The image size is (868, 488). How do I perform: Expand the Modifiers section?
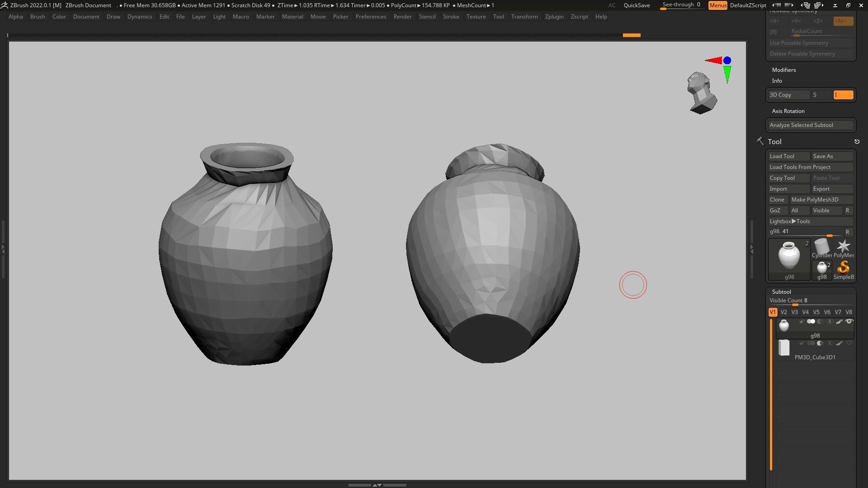point(784,70)
